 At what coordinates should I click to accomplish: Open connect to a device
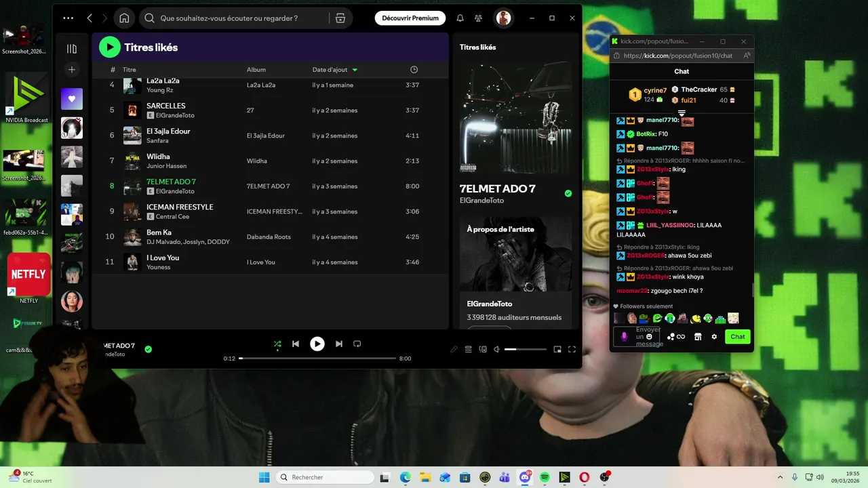(x=483, y=349)
